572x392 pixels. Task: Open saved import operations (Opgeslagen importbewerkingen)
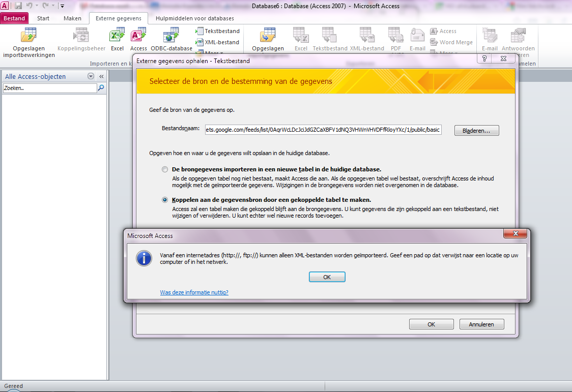pyautogui.click(x=29, y=43)
